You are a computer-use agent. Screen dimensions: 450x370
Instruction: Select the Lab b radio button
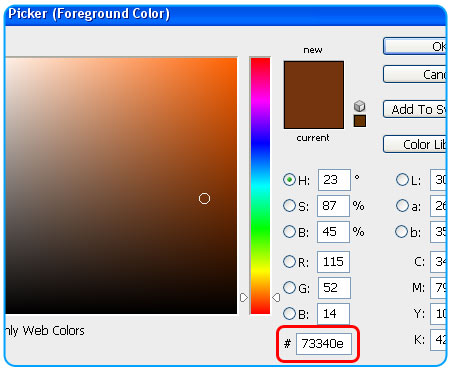(402, 231)
